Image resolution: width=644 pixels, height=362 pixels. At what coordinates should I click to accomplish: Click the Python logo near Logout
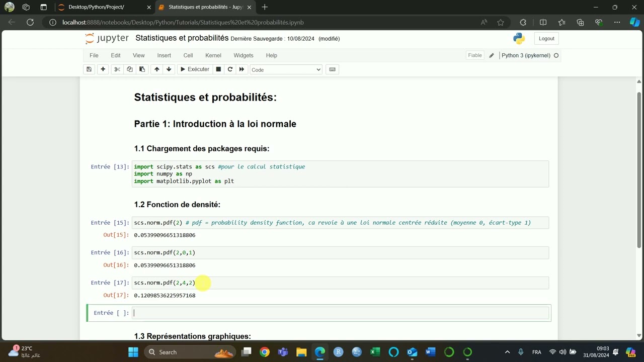[x=519, y=39]
